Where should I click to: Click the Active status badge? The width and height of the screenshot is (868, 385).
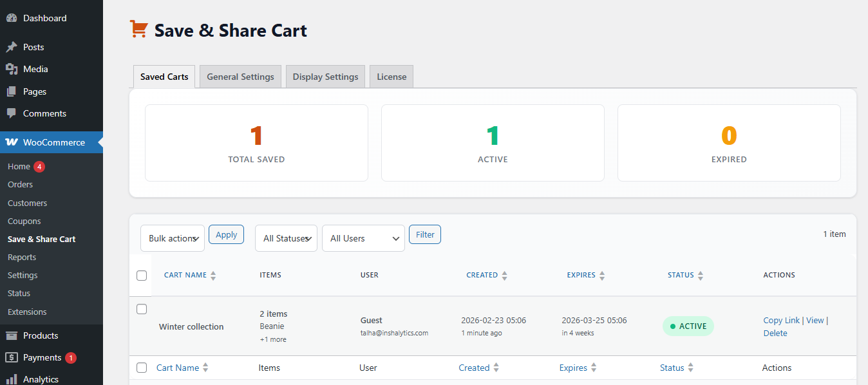688,326
